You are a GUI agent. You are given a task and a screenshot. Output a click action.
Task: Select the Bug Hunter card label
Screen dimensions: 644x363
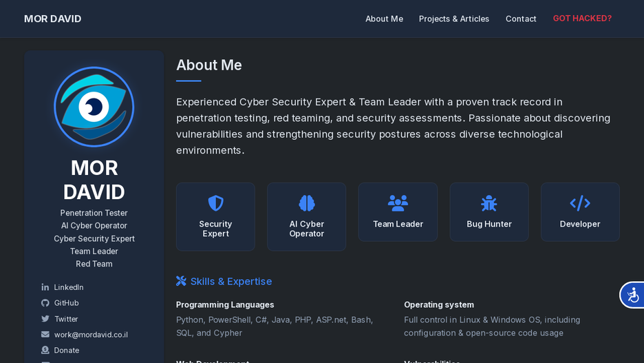(x=489, y=224)
